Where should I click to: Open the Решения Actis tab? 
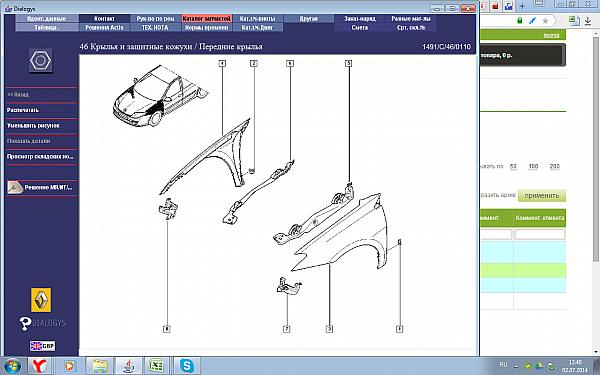click(x=104, y=28)
